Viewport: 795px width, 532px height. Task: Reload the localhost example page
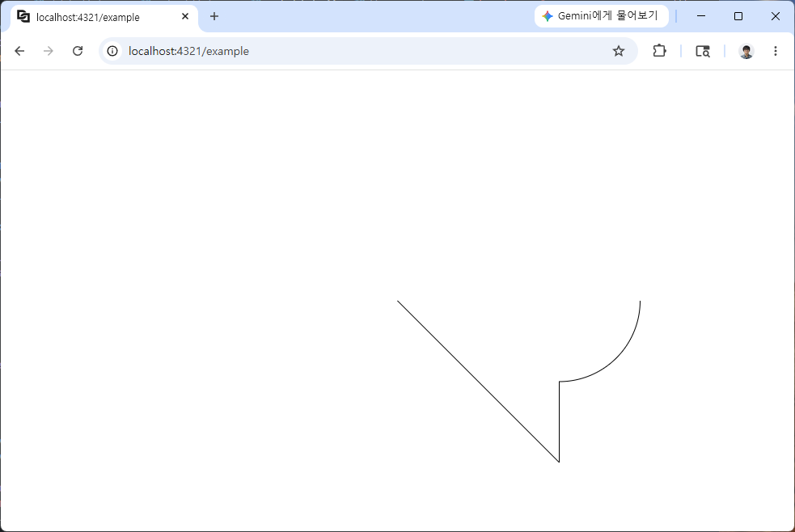pos(78,51)
